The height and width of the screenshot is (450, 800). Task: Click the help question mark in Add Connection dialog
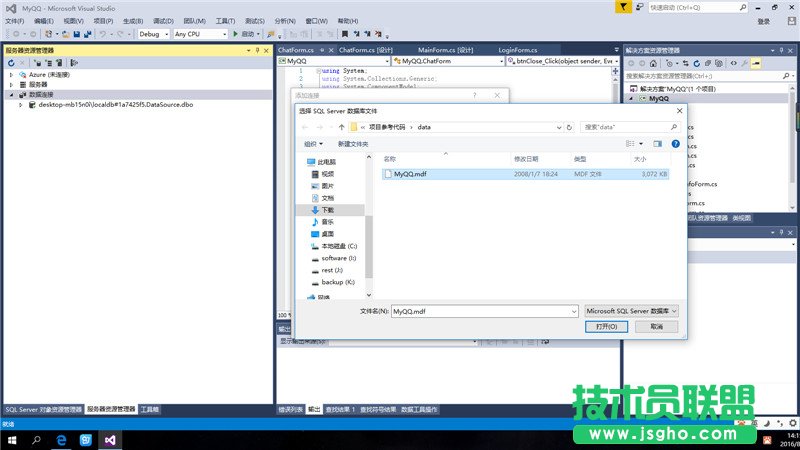pyautogui.click(x=474, y=95)
